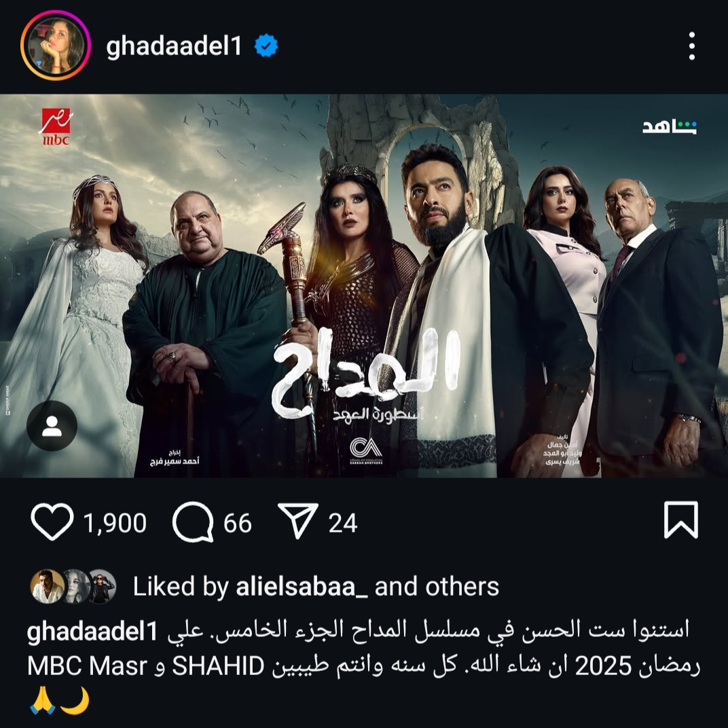
Task: Open the 66 comments count
Action: [238, 523]
